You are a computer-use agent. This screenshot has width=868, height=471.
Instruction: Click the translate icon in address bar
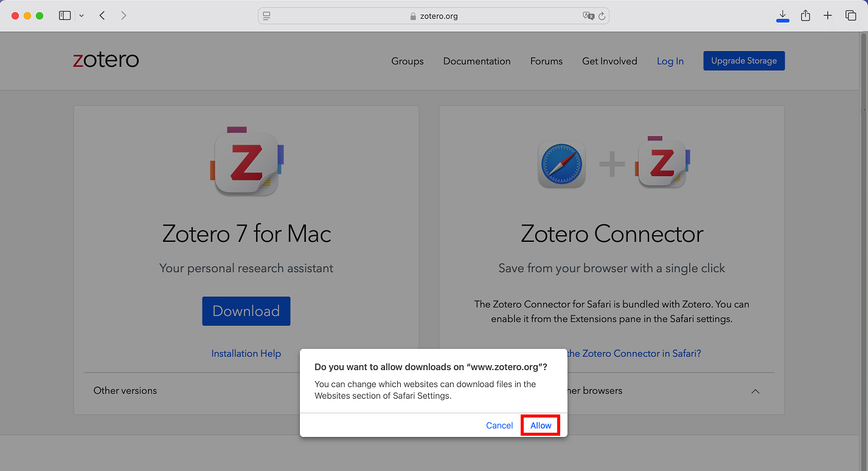(x=588, y=16)
